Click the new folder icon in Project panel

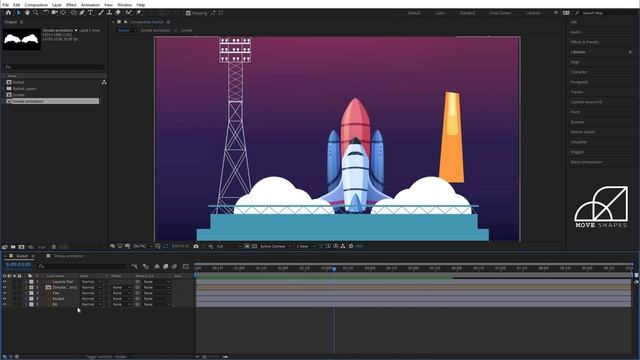13,247
